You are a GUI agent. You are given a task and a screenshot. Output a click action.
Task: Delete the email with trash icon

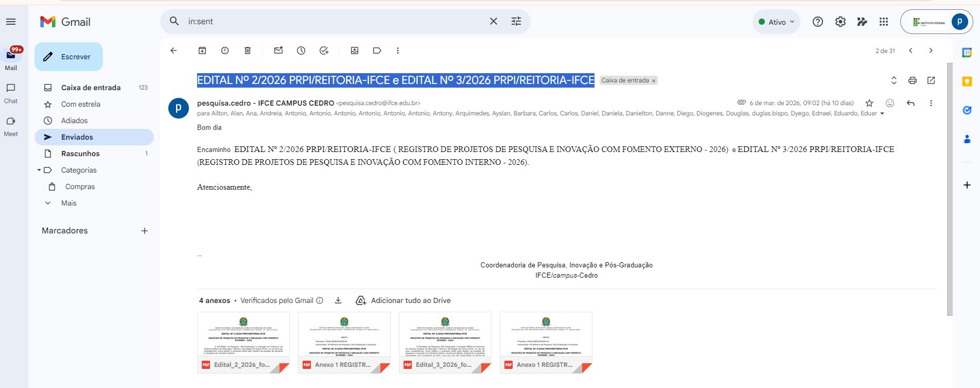point(248,50)
